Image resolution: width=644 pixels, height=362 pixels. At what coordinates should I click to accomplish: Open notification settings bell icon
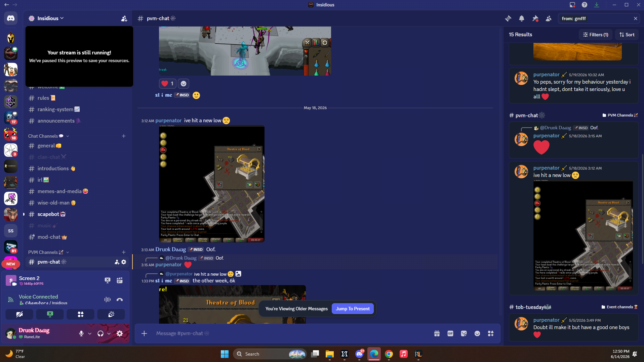click(x=522, y=18)
